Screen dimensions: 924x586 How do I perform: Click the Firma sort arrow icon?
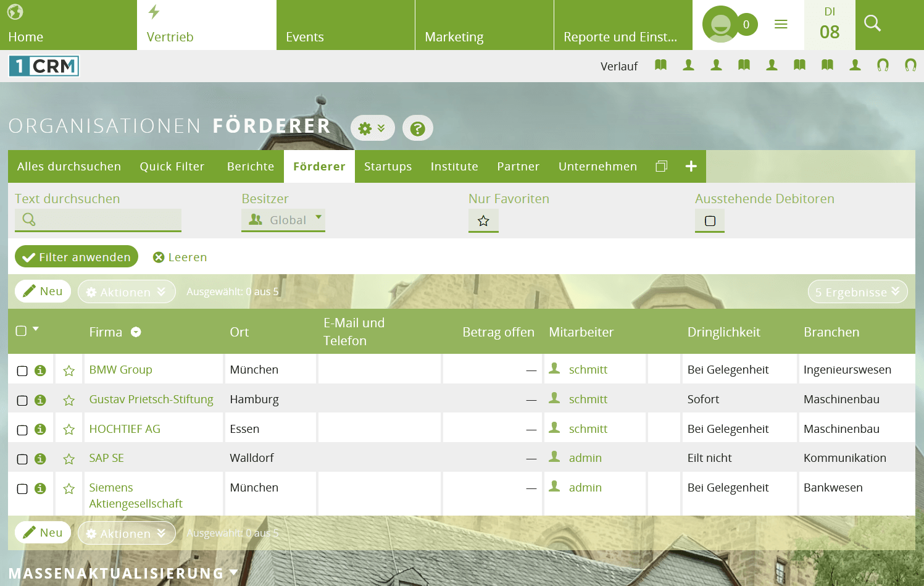(136, 332)
